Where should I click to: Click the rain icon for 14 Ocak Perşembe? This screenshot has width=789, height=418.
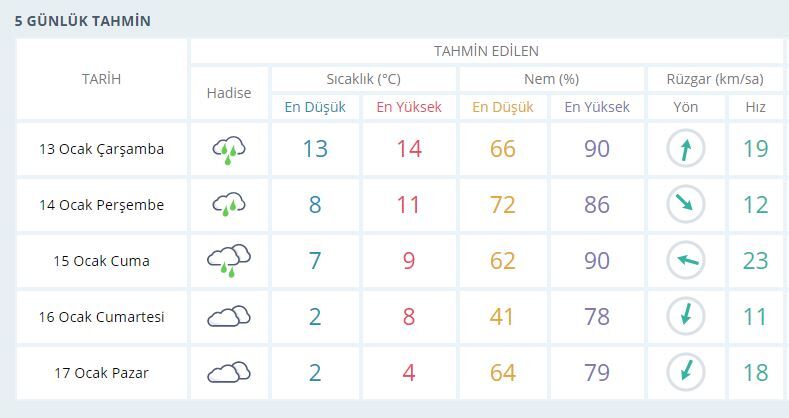point(229,205)
